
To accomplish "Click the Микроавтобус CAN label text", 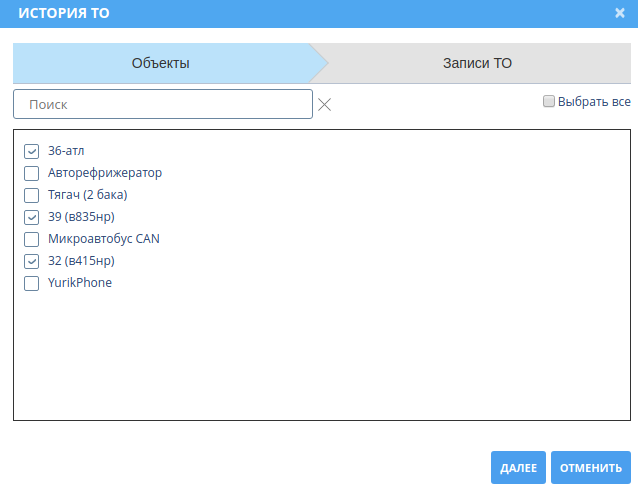I will point(104,239).
